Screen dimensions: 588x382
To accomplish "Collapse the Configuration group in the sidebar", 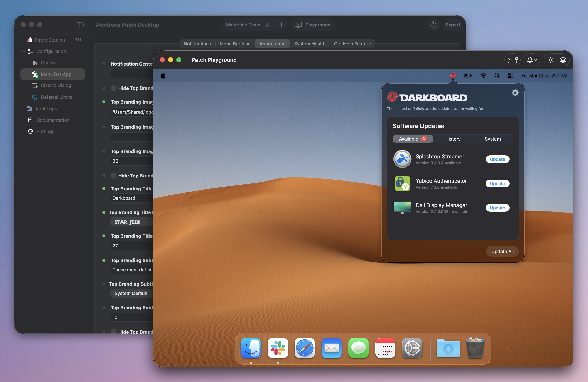I will point(23,51).
